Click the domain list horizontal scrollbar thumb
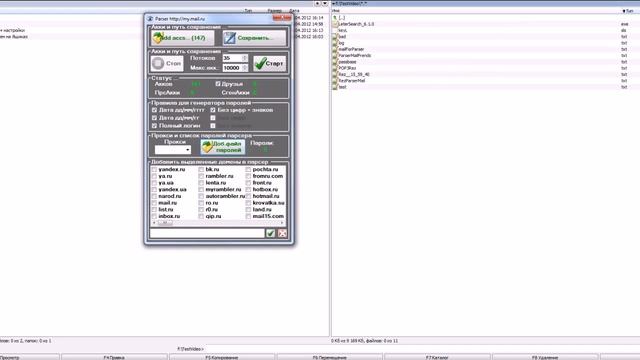640x360 pixels. coord(165,223)
